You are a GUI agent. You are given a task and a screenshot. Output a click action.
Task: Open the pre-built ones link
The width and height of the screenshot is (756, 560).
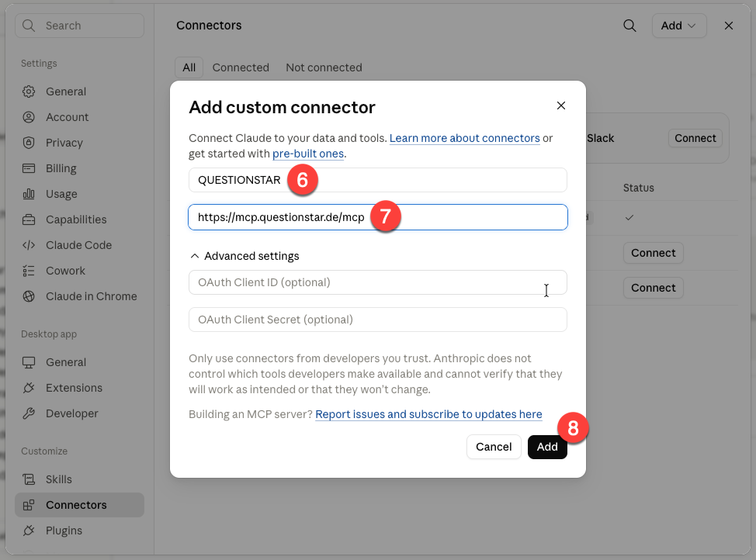308,154
